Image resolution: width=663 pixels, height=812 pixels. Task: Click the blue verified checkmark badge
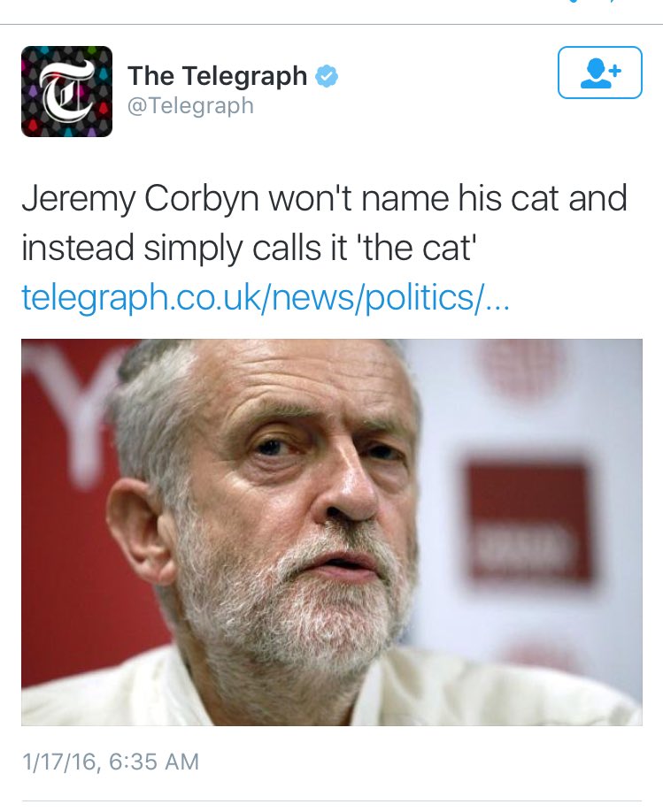tap(327, 76)
